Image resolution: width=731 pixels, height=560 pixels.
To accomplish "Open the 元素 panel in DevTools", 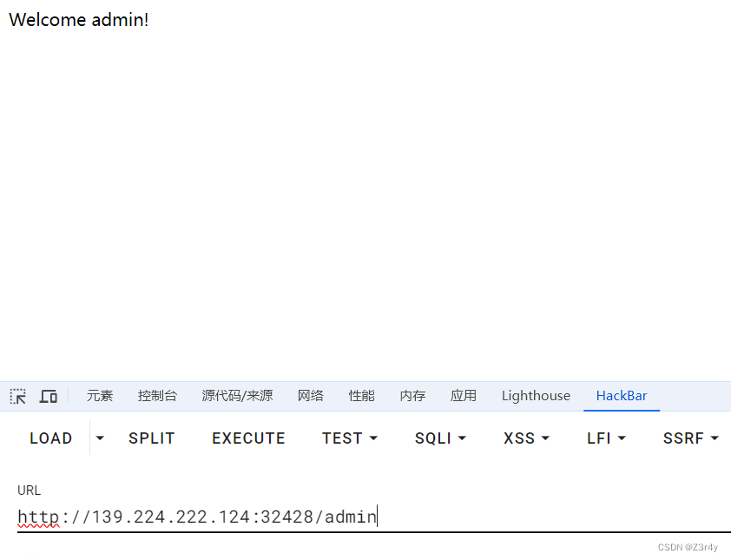I will 99,396.
